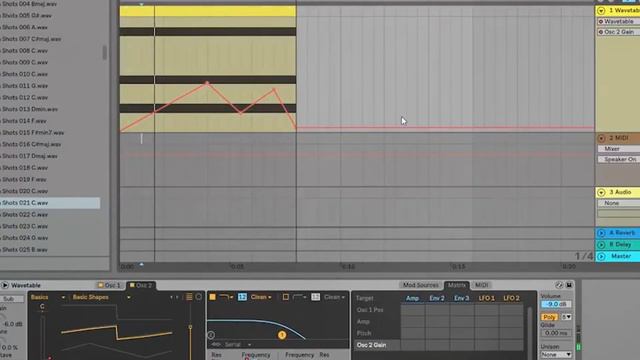Expand track 2 MIDI fold arrow
Image resolution: width=640 pixels, height=360 pixels.
pos(601,138)
